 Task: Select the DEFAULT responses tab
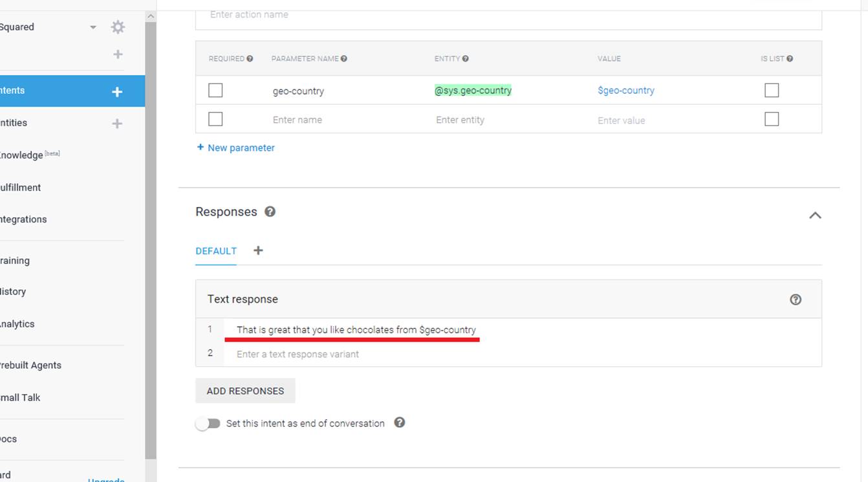click(216, 251)
